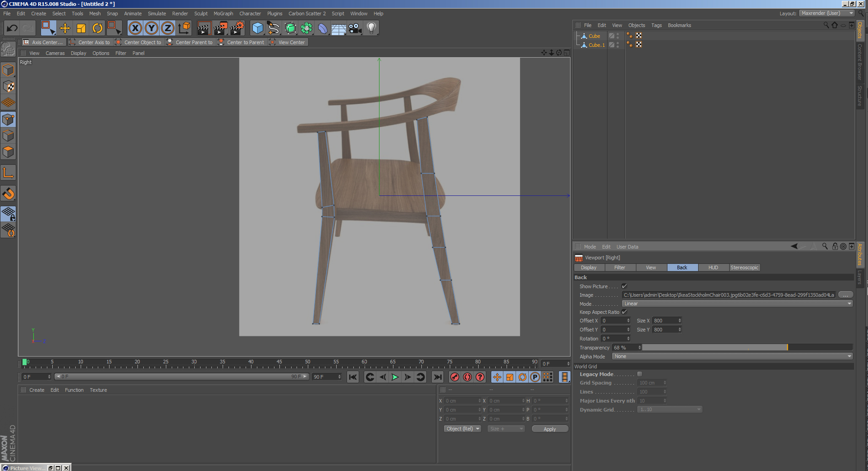Play the animation forwards
Screen dimensions: 868x471
coord(395,377)
